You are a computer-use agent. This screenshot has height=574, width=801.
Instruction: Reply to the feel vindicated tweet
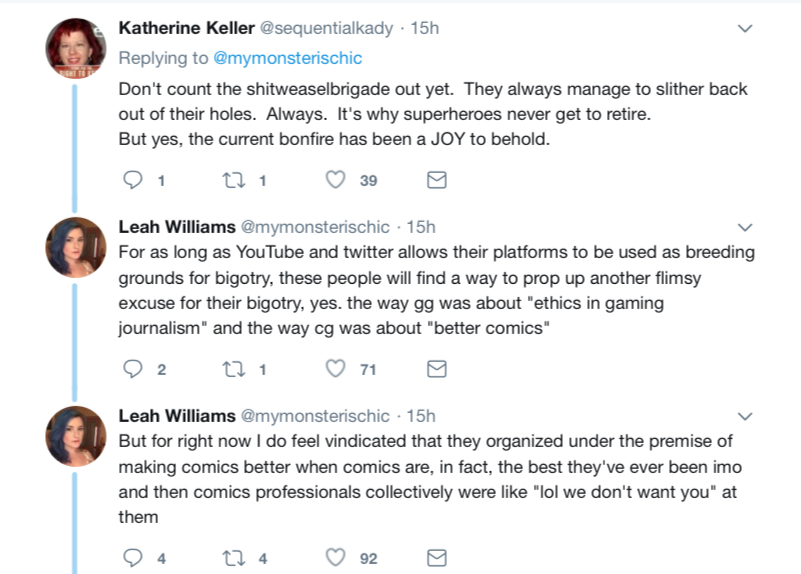pos(133,558)
